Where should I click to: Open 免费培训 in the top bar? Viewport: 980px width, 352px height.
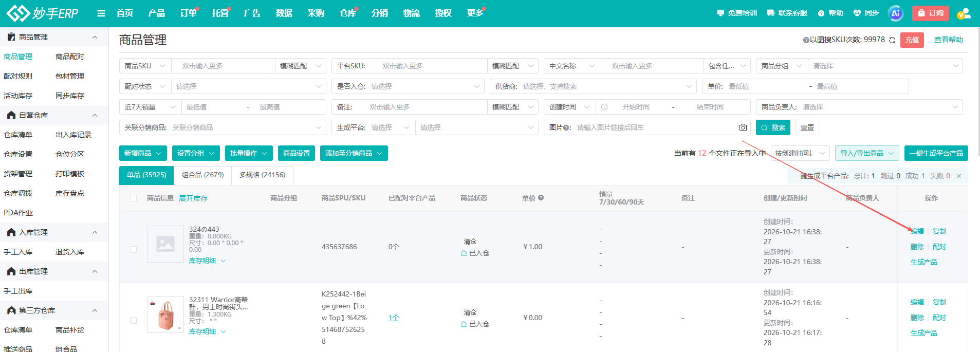(737, 13)
